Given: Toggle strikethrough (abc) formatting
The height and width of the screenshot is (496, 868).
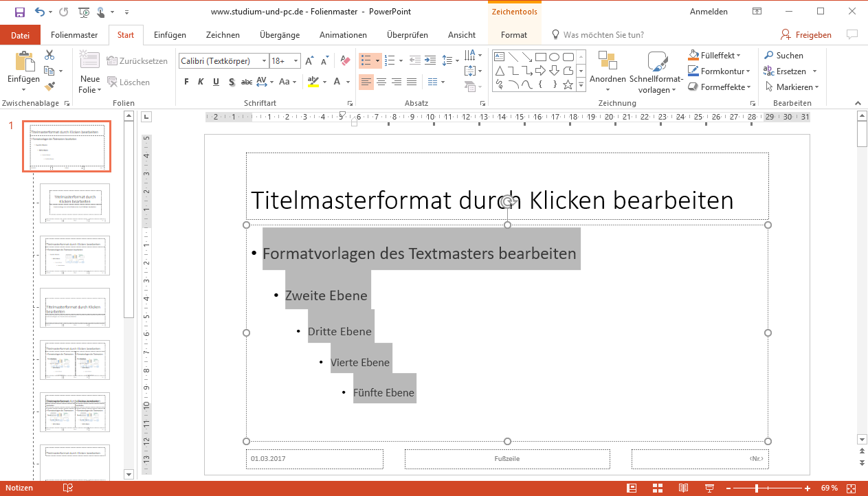Looking at the screenshot, I should [x=247, y=82].
